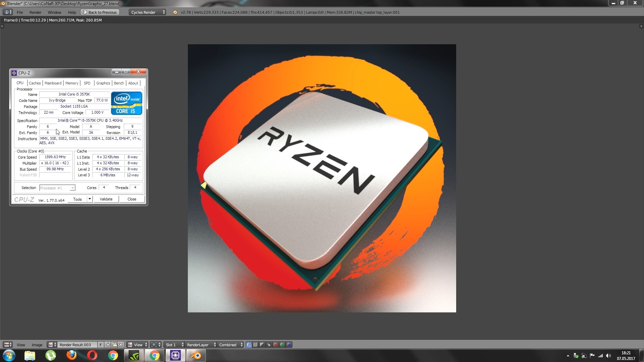644x362 pixels.
Task: Open the Window menu
Action: [54, 12]
